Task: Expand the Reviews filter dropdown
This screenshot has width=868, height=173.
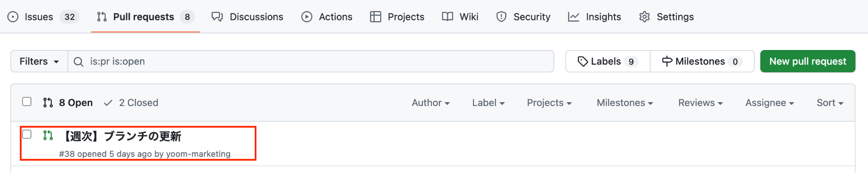Action: (700, 103)
